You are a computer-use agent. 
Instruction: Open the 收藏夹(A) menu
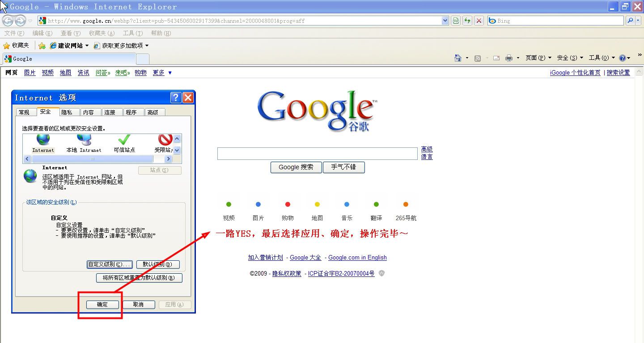point(102,33)
